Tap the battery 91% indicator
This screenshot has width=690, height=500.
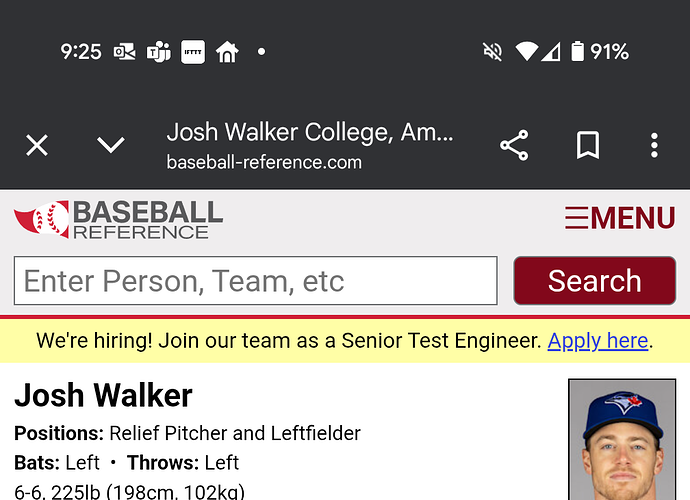tap(600, 52)
